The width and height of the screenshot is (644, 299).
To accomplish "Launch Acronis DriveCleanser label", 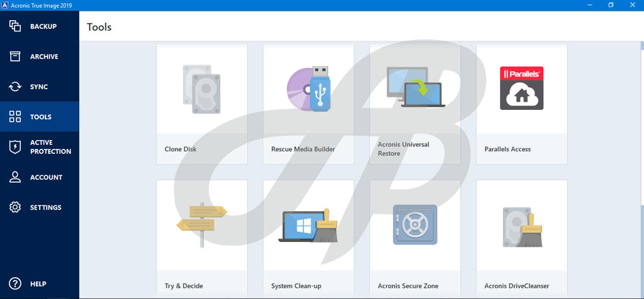I will (517, 286).
